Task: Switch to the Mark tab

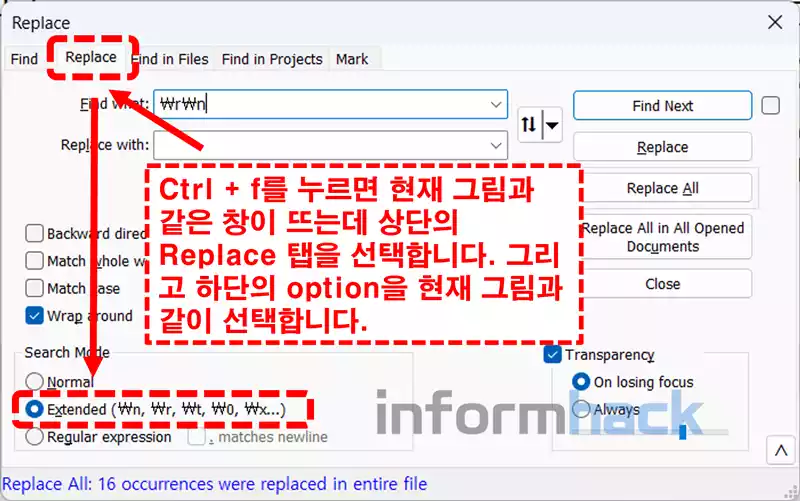Action: (352, 59)
